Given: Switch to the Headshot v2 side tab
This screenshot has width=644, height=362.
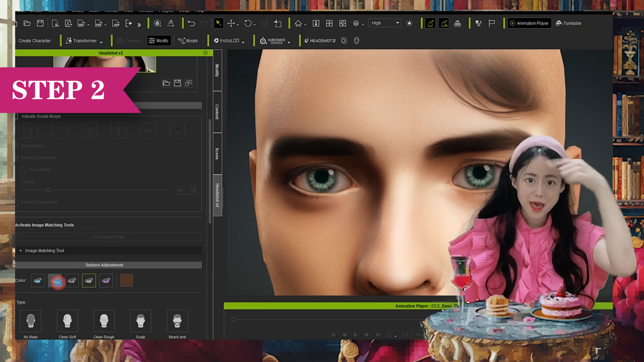Looking at the screenshot, I should (217, 195).
